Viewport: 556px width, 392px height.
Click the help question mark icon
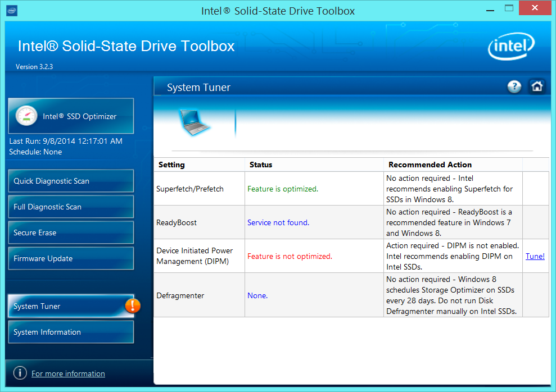(x=514, y=86)
